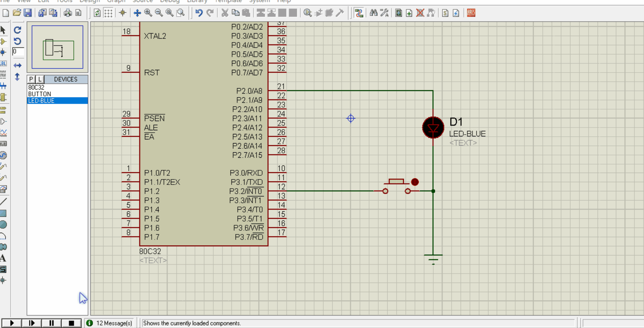Select the component mode tool
644x328 pixels.
tap(3, 41)
